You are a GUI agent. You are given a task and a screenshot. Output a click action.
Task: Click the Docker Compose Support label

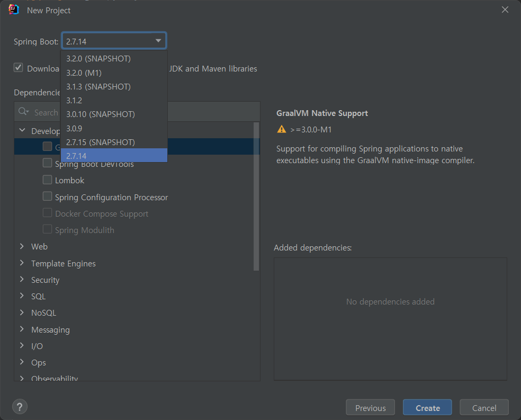(102, 213)
